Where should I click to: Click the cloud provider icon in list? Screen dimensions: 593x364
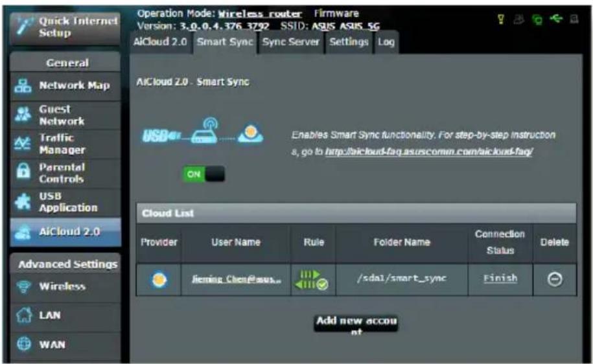159,280
